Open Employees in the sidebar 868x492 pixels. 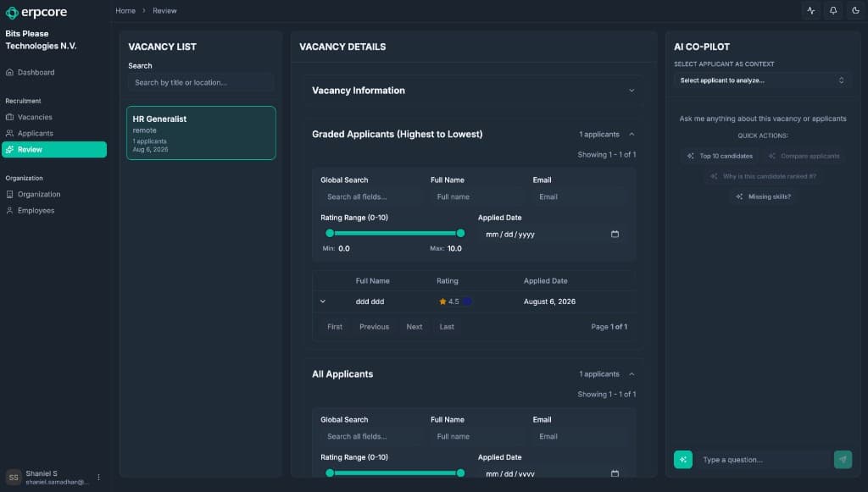click(54, 211)
